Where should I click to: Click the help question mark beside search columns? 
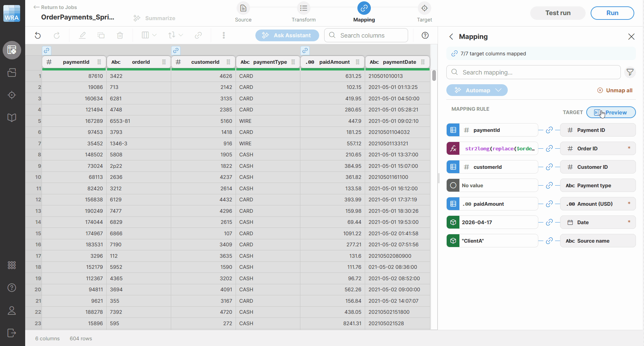(425, 35)
